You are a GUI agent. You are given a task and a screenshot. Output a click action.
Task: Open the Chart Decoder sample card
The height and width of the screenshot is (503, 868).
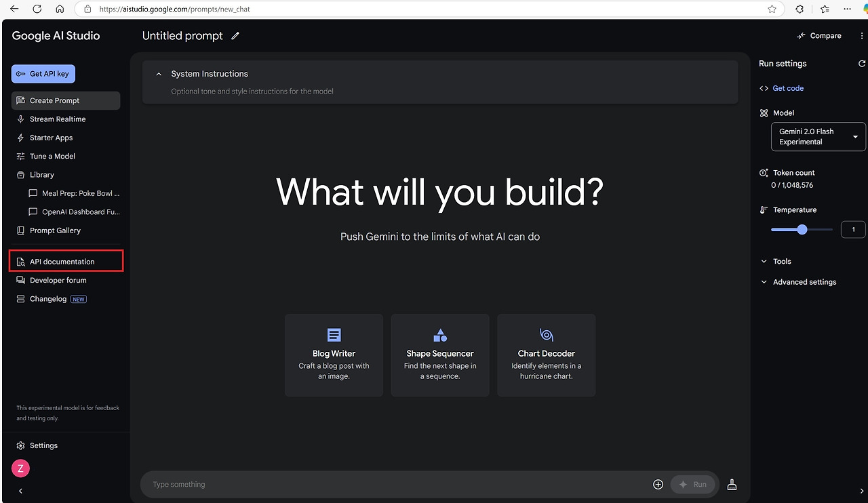(547, 355)
